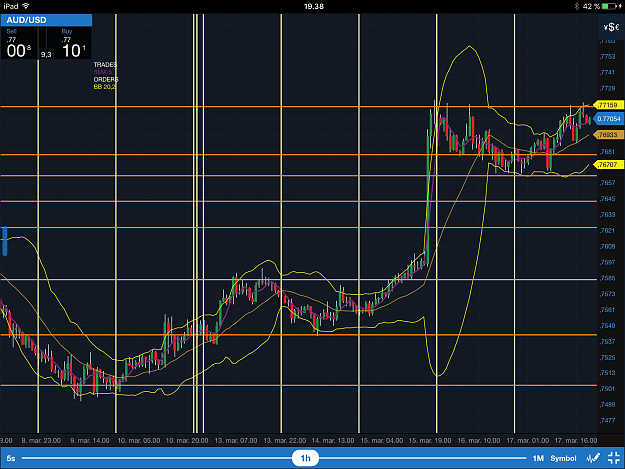Exit full-screen chart with the collapse icon
Image resolution: width=625 pixels, height=469 pixels.
[x=614, y=458]
